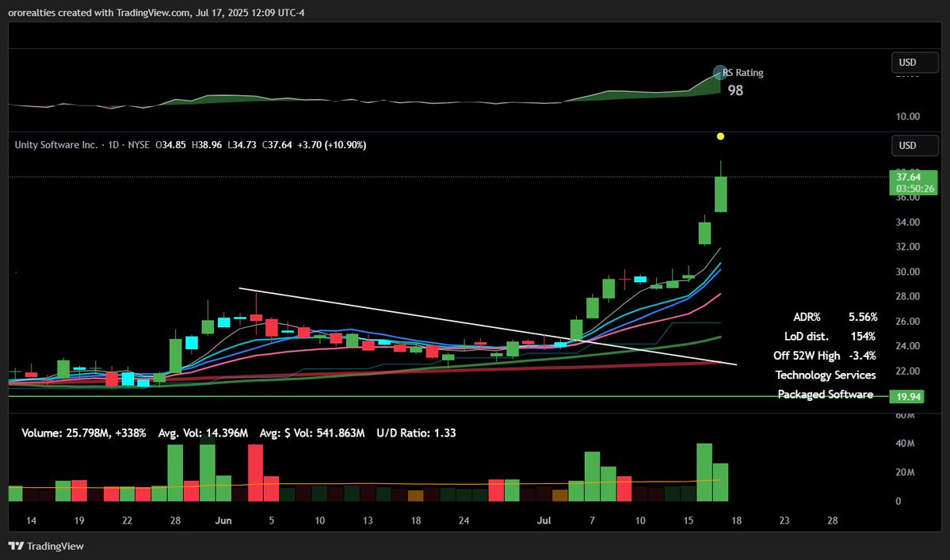
Task: Click the low value L34.73
Action: (x=242, y=145)
